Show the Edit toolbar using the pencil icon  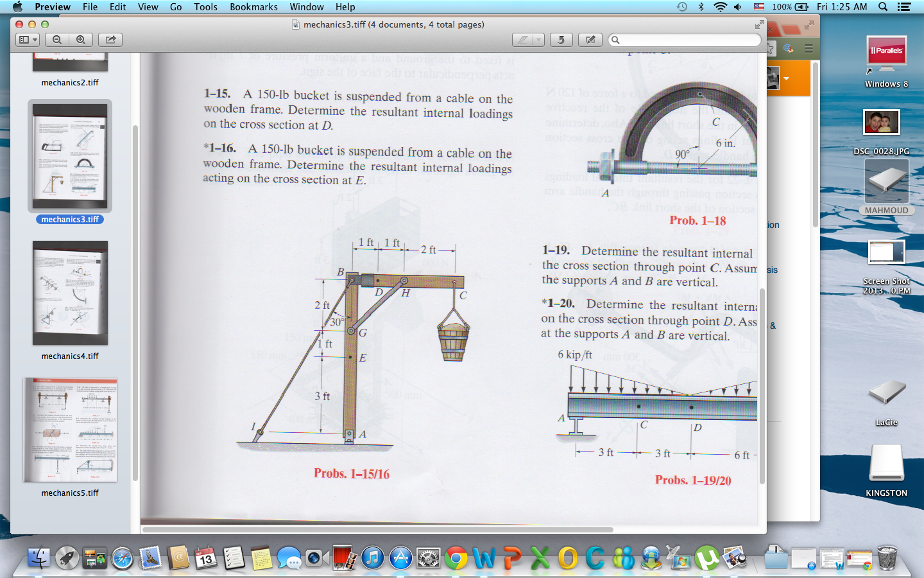pos(590,39)
